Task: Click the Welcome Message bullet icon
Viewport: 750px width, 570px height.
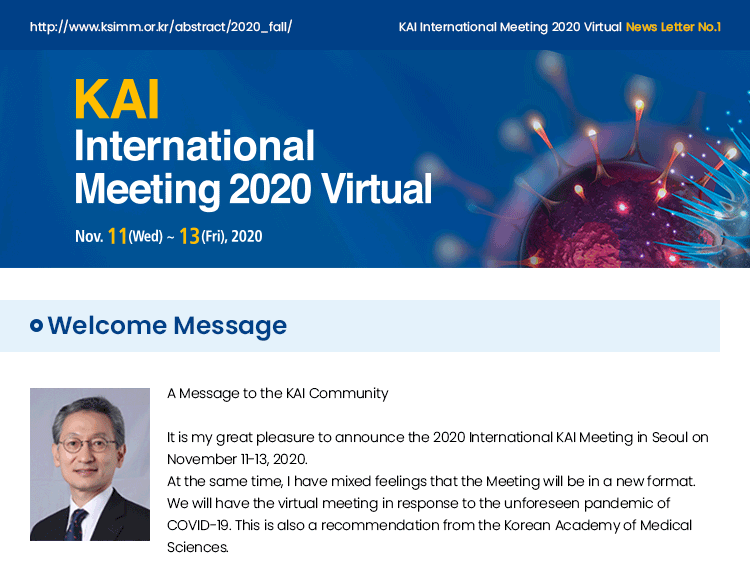Action: (36, 326)
